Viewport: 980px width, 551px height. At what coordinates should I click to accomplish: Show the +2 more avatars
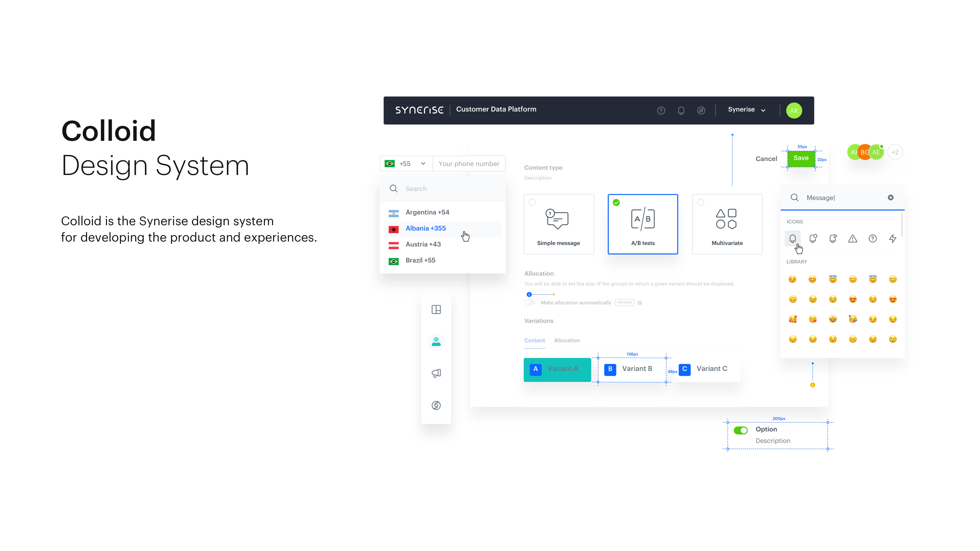(x=895, y=152)
